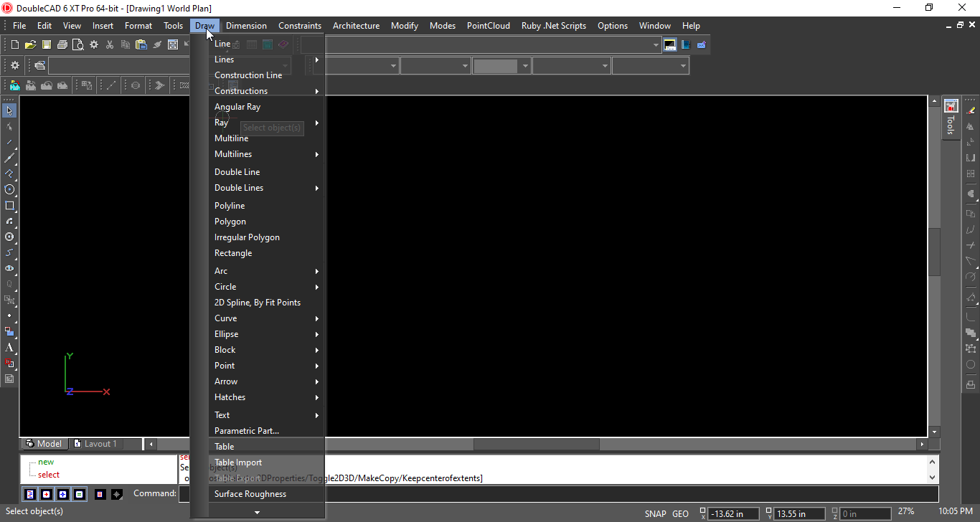
Task: Choose the Rectangle tool in left toolbar
Action: point(10,205)
